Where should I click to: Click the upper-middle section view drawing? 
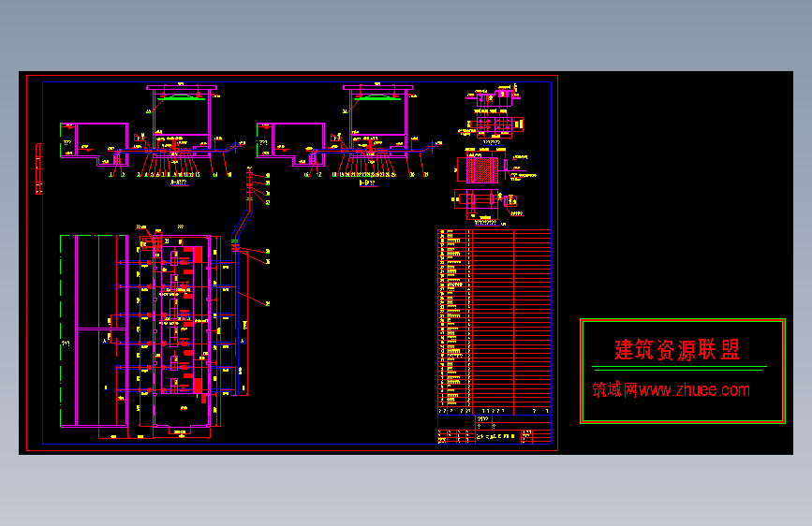[x=349, y=135]
